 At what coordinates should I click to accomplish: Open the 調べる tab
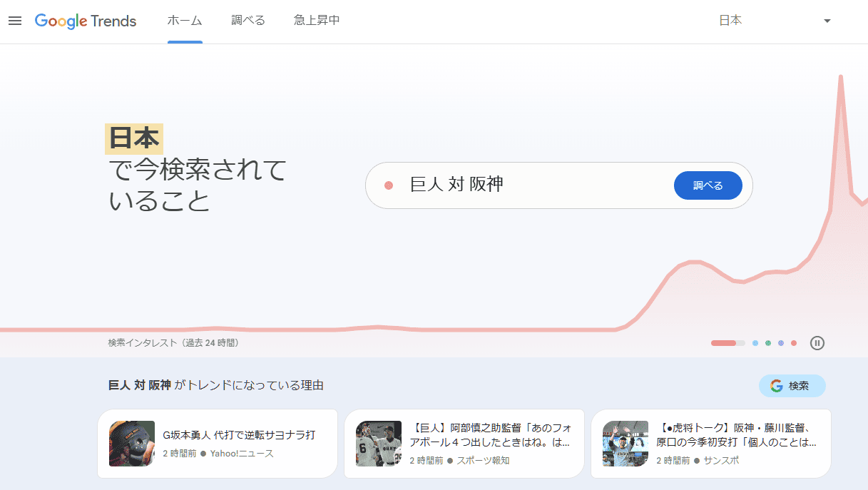pos(248,21)
